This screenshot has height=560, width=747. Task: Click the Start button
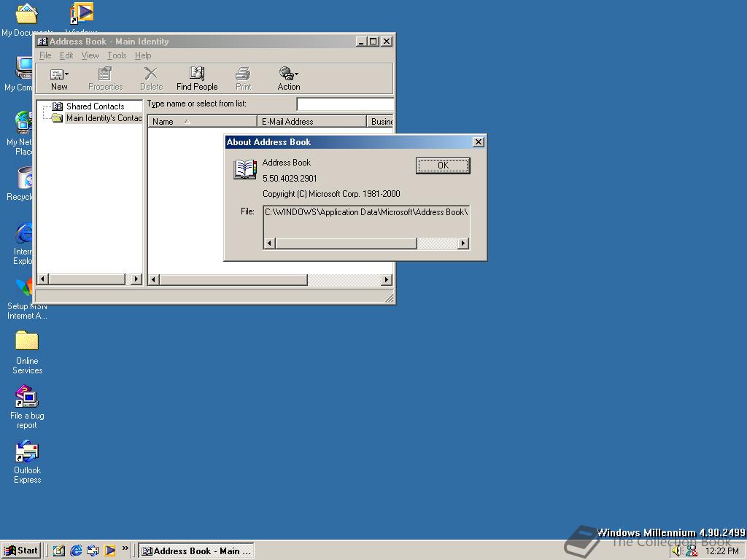click(x=21, y=551)
